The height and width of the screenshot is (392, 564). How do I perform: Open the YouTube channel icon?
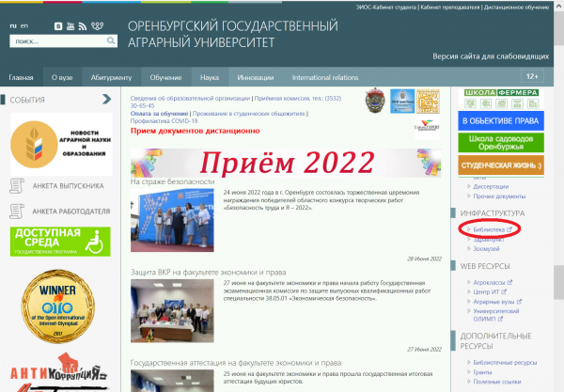click(x=70, y=26)
